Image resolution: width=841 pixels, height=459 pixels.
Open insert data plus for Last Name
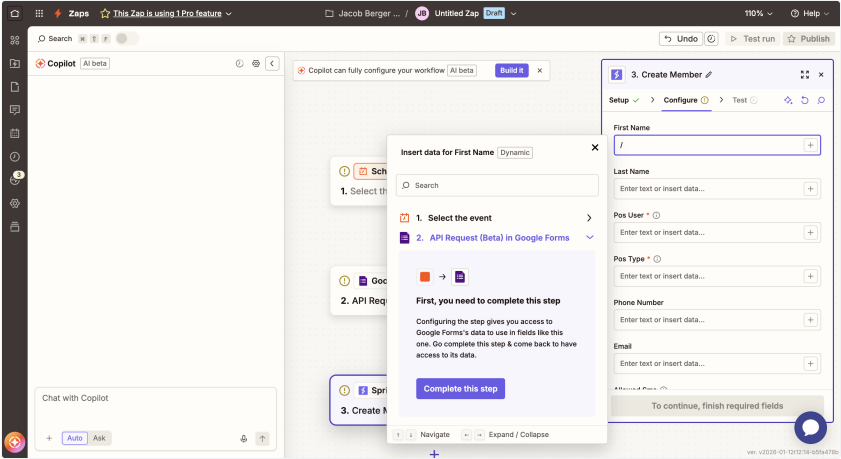(810, 189)
